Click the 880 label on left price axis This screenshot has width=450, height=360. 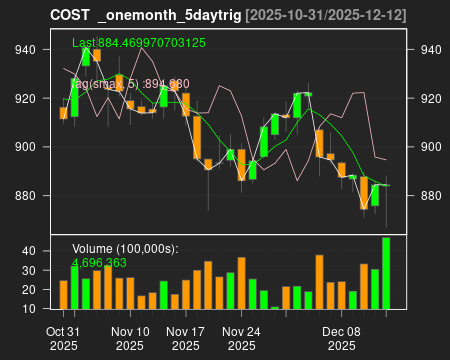coord(25,195)
